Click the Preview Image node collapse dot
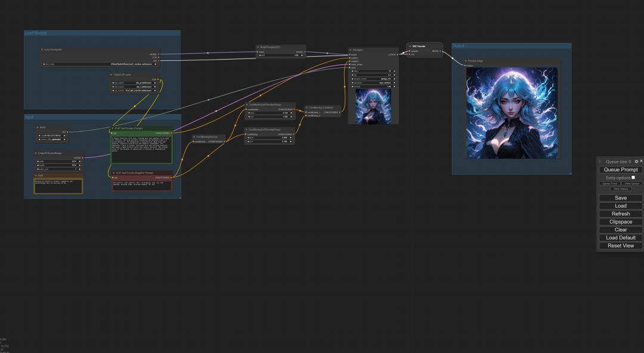The image size is (644, 353). (x=465, y=61)
